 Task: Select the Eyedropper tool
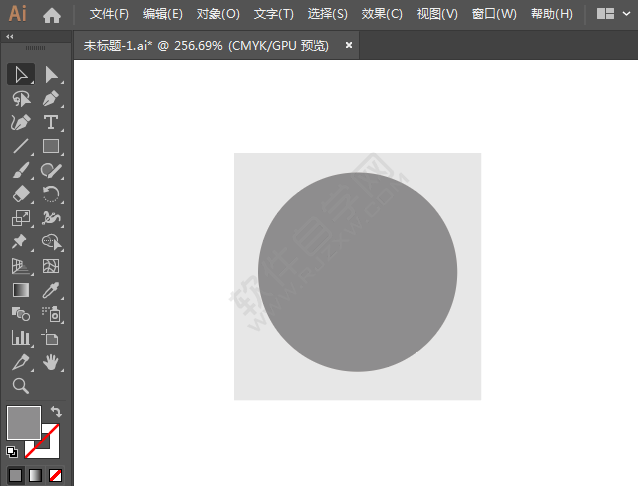click(51, 290)
